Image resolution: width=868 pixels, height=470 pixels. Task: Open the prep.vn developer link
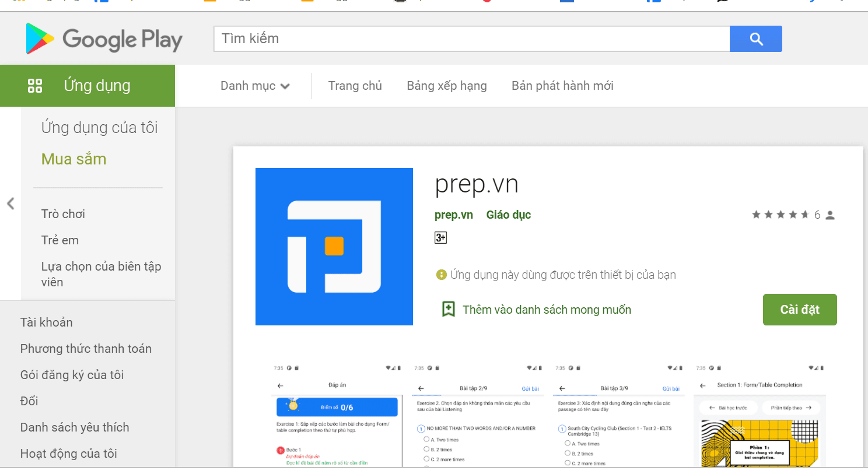pyautogui.click(x=454, y=215)
